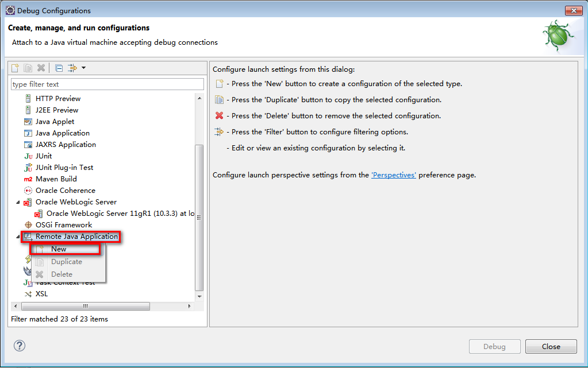Select Oracle WebLogic Server 11gR1 (10.3.3) entry
This screenshot has width=588, height=368.
point(120,214)
